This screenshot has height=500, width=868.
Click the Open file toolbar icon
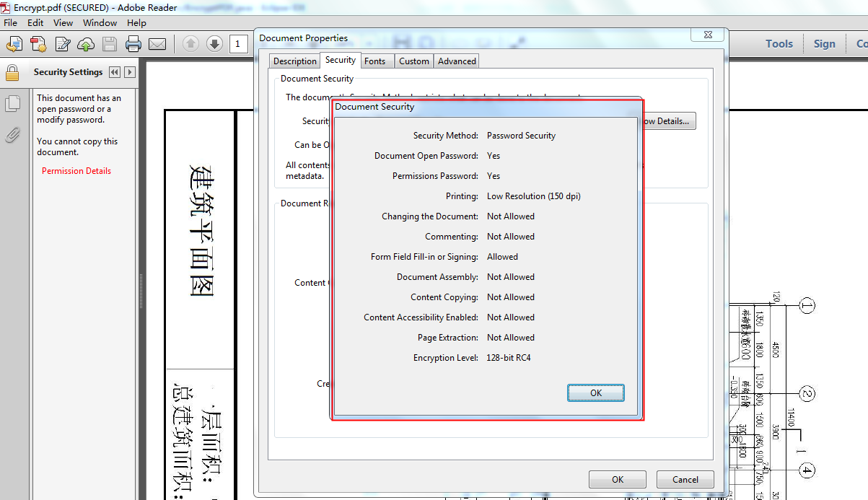coord(14,44)
